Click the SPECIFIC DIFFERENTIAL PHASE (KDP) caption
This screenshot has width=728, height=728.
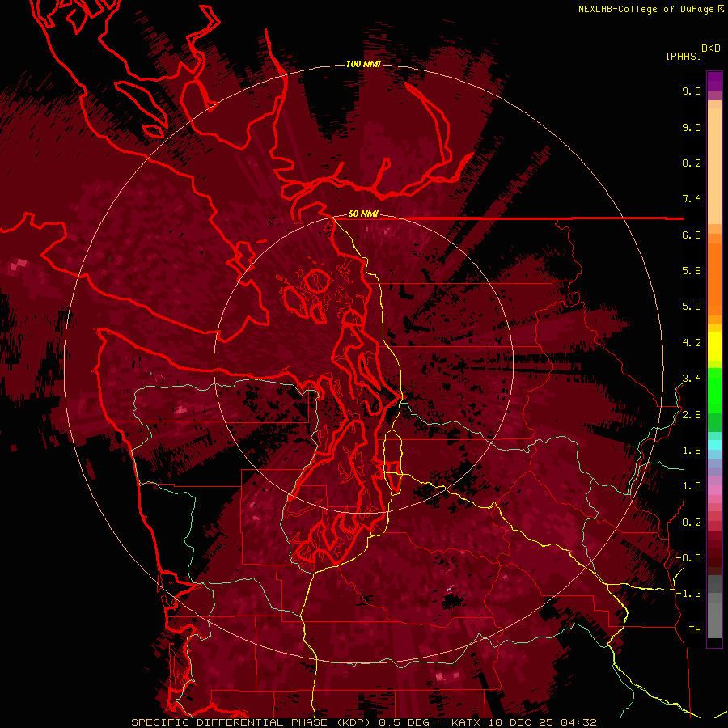(252, 722)
